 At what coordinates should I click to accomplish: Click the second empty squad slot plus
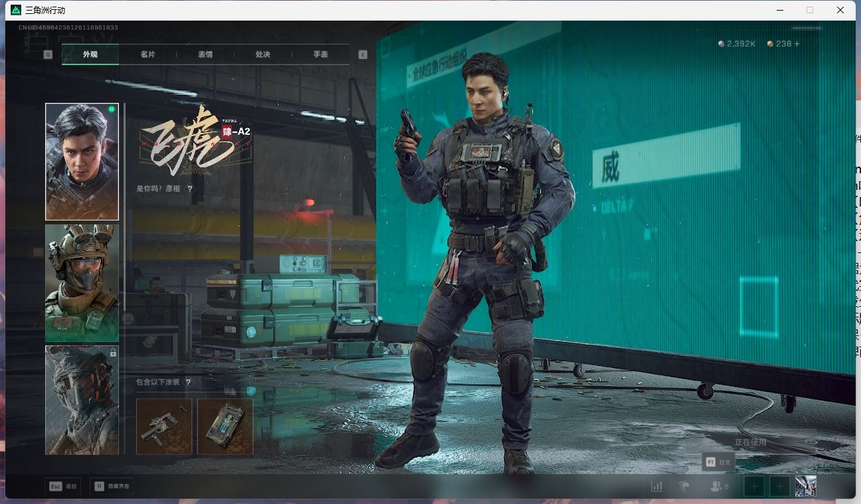[x=779, y=486]
